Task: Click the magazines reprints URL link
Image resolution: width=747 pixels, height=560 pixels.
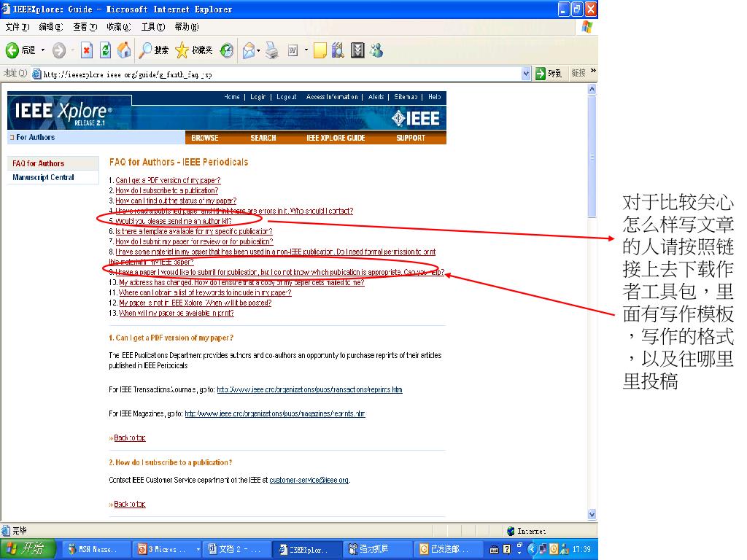Action: click(275, 413)
